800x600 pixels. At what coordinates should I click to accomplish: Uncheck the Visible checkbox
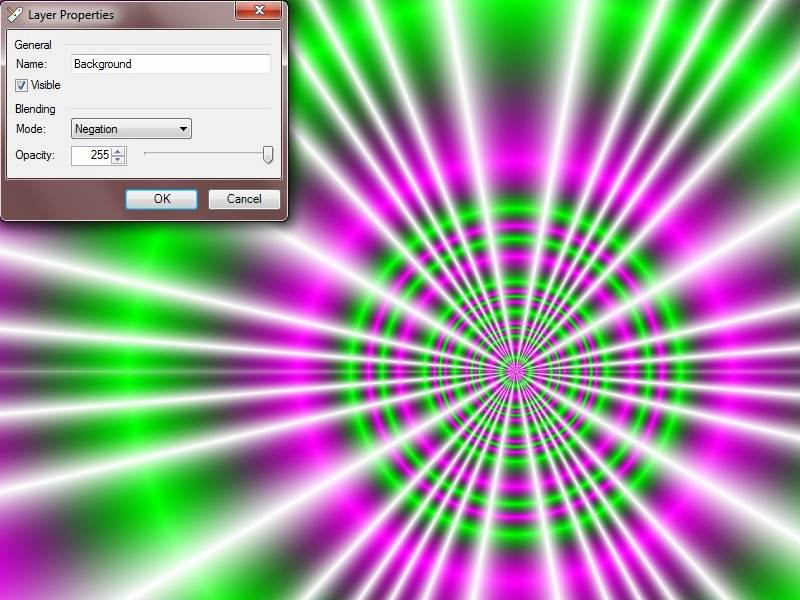[21, 85]
